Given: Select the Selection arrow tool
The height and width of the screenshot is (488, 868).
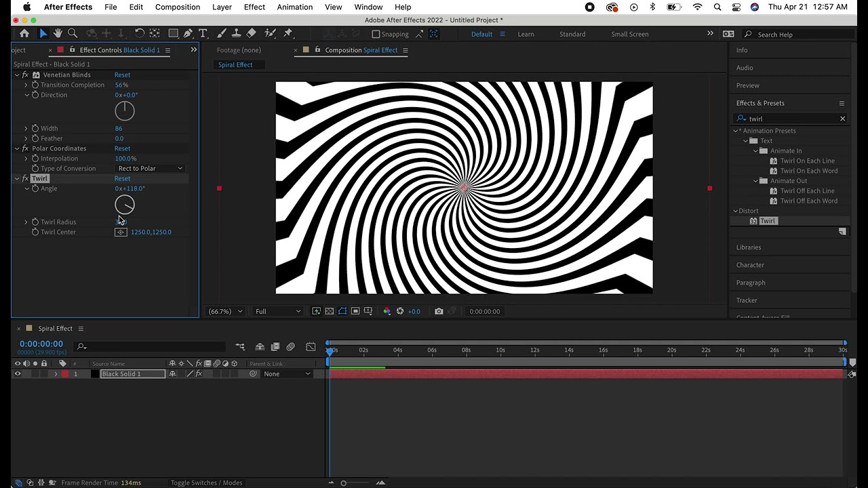Looking at the screenshot, I should (x=43, y=33).
